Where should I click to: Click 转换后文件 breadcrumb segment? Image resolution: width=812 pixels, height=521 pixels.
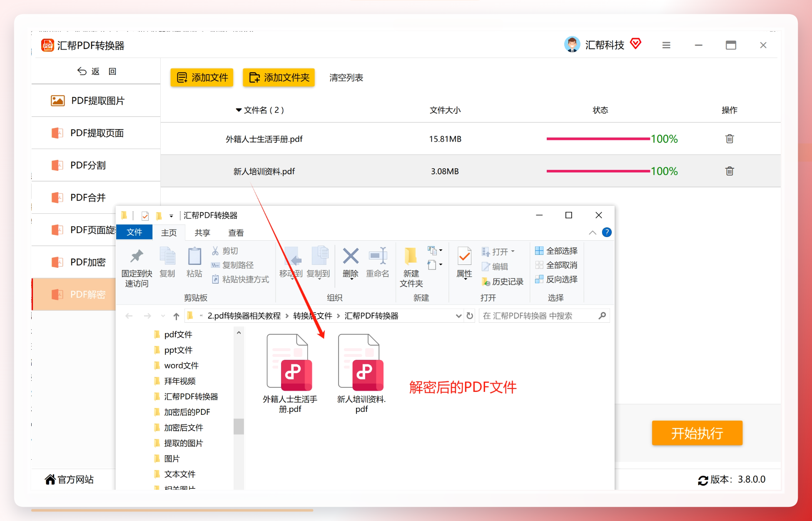312,316
